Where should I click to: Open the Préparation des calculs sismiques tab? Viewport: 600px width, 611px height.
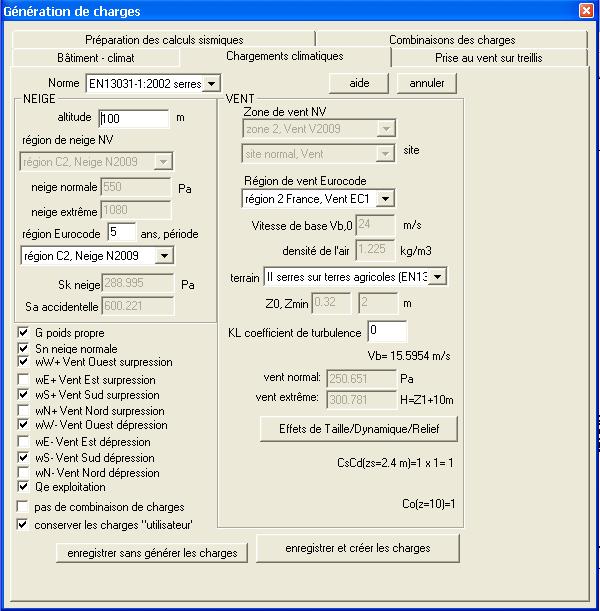pyautogui.click(x=164, y=40)
